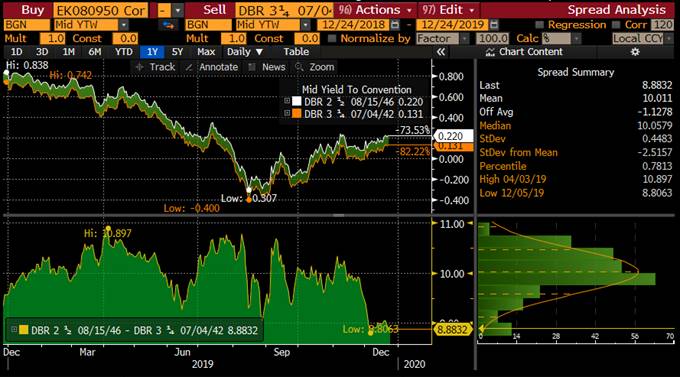
Task: Open the Buy side Mid YTW dropdown
Action: [x=124, y=25]
